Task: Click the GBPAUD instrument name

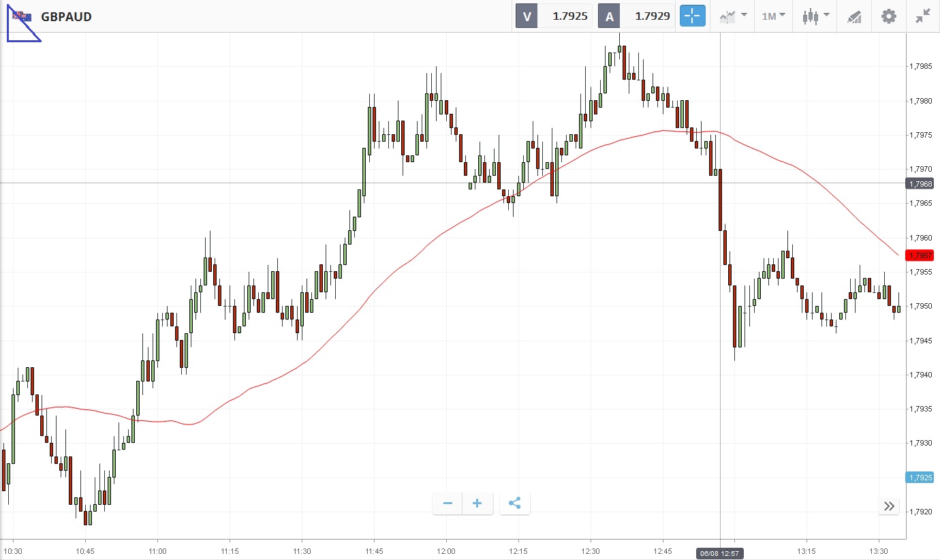Action: (x=66, y=16)
